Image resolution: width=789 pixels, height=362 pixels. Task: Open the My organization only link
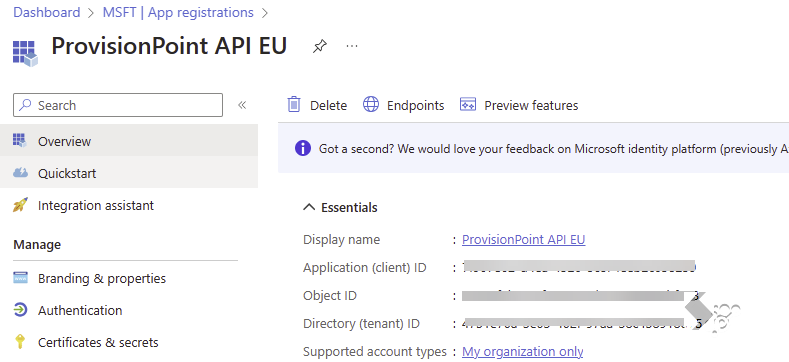pyautogui.click(x=523, y=351)
